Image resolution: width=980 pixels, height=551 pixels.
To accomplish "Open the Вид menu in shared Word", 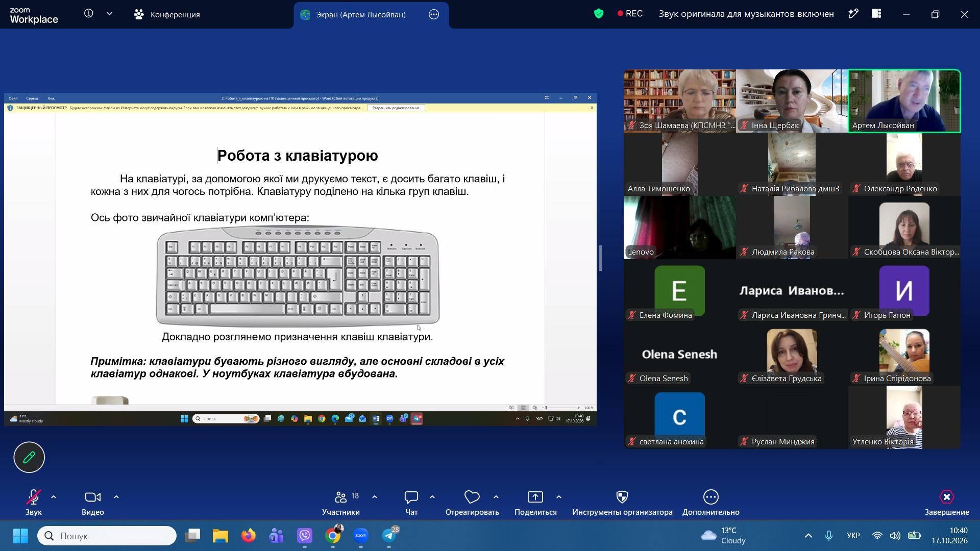I will point(51,98).
